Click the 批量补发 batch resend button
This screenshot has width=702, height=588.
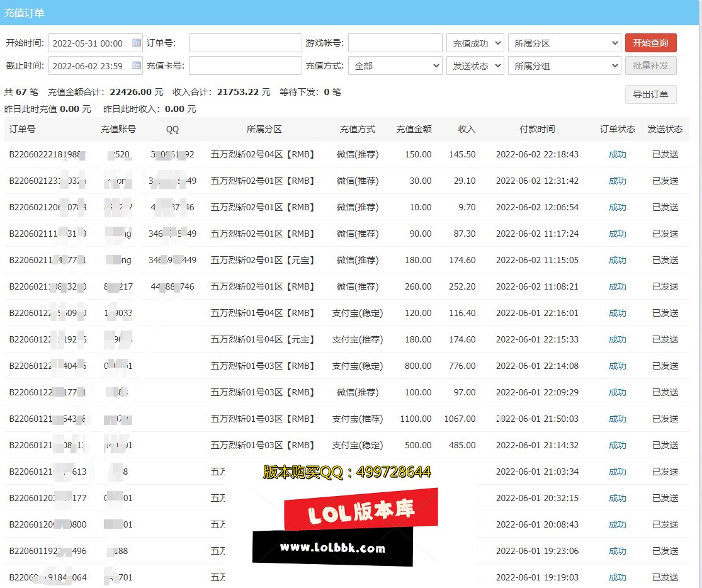point(650,65)
